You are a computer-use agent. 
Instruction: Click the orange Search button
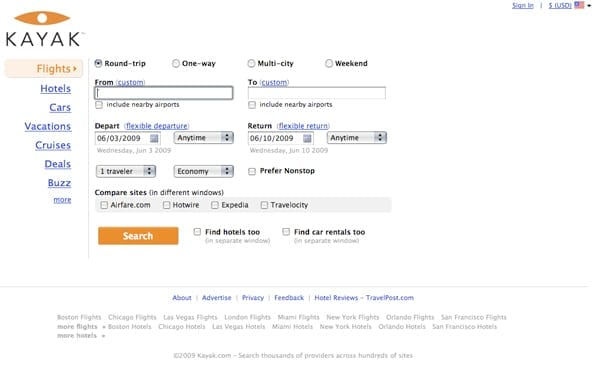(x=138, y=236)
